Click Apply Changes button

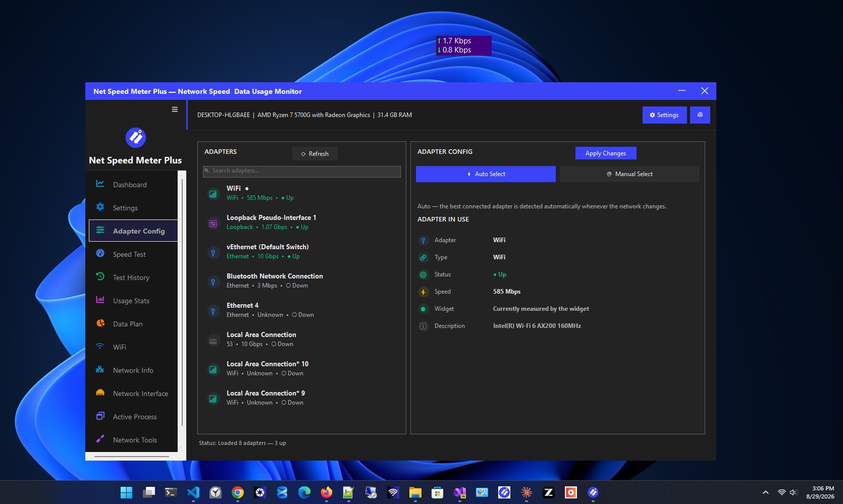[606, 153]
